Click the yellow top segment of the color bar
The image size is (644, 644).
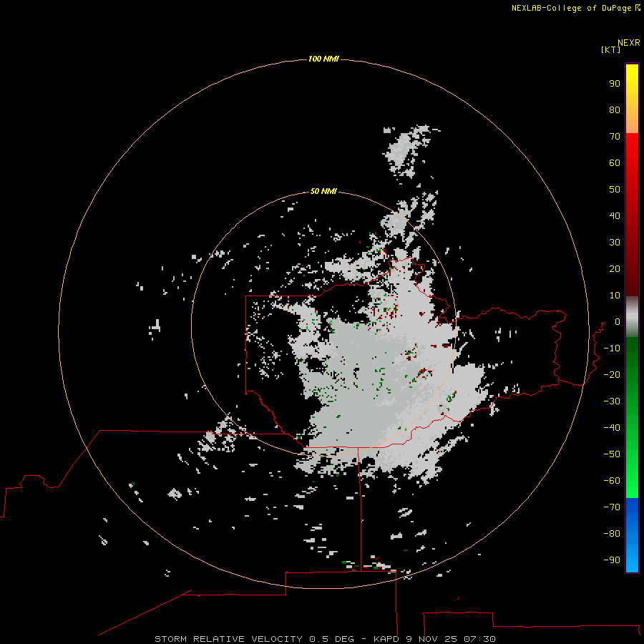[632, 99]
